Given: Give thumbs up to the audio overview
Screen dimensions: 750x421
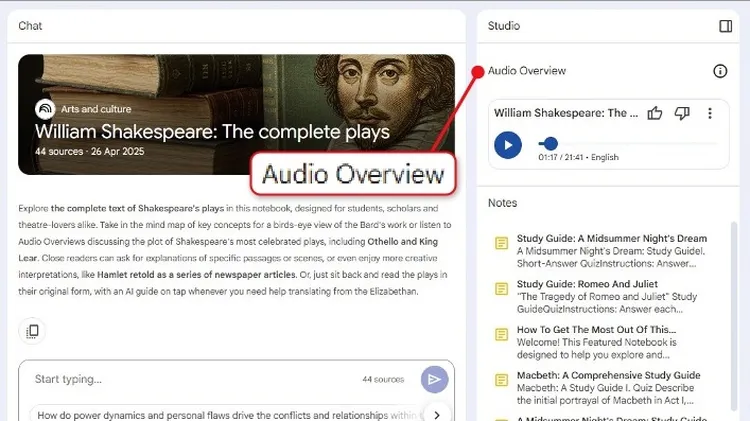Looking at the screenshot, I should pos(654,113).
